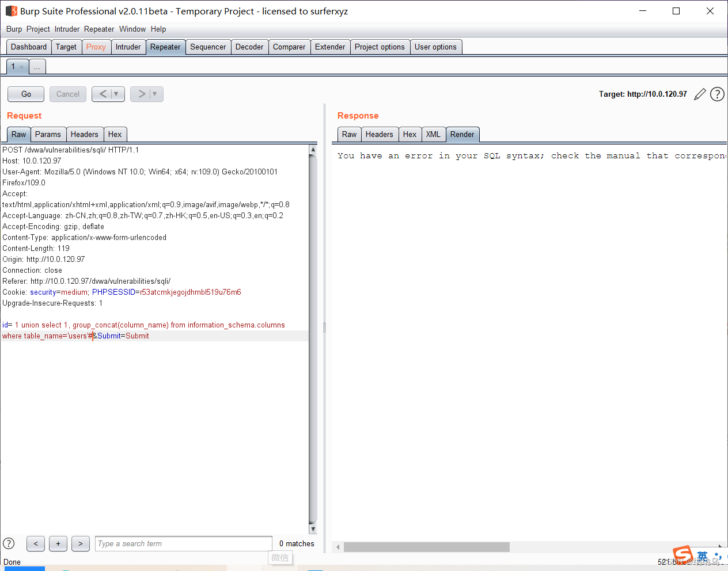This screenshot has height=571, width=728.
Task: Click the request search help icon
Action: point(9,543)
